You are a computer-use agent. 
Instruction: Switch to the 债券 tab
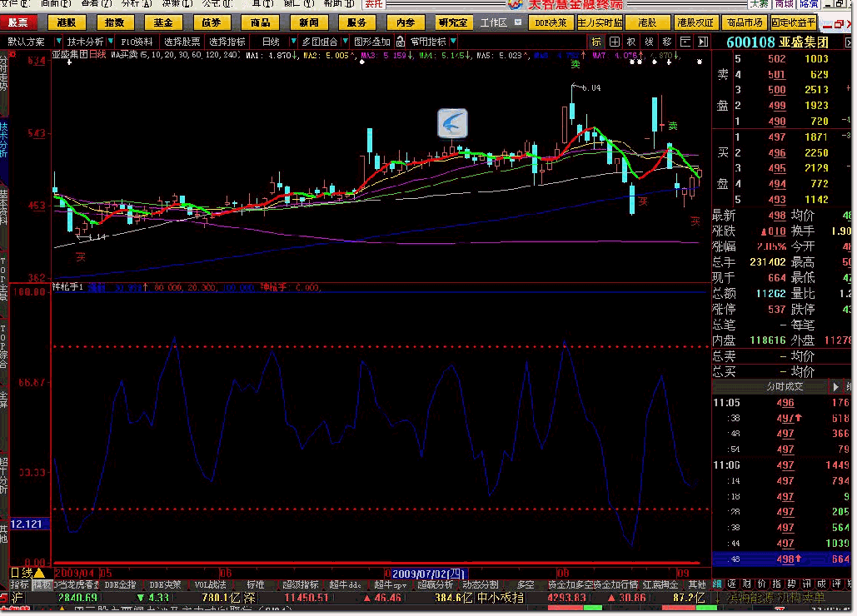(x=212, y=22)
